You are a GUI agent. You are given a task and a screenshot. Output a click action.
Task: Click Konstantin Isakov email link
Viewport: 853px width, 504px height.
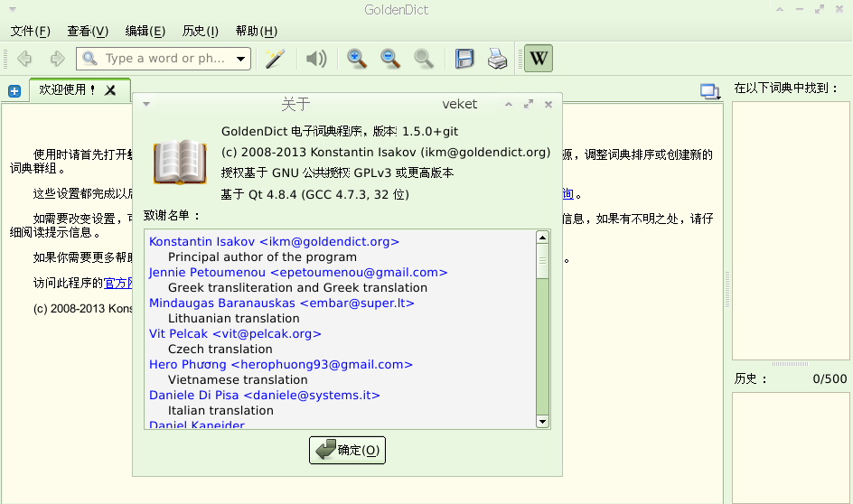(274, 241)
